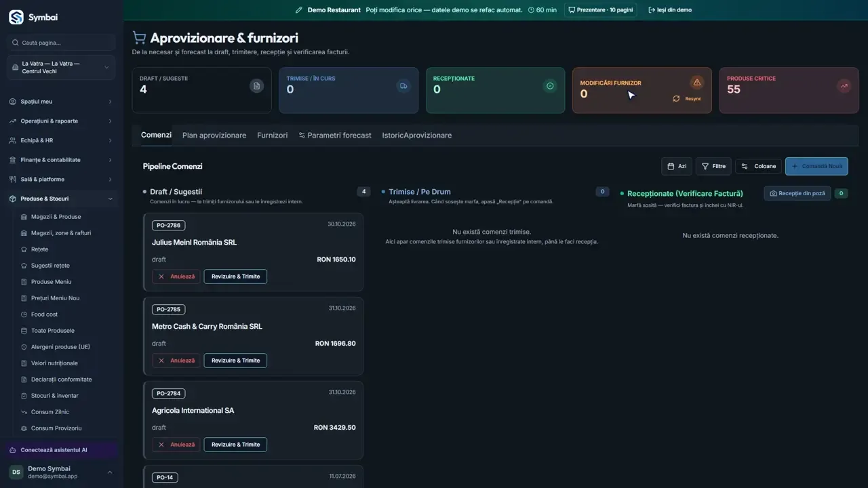The height and width of the screenshot is (488, 868).
Task: Click the document icon in Draft / Sugestii card
Action: [256, 86]
